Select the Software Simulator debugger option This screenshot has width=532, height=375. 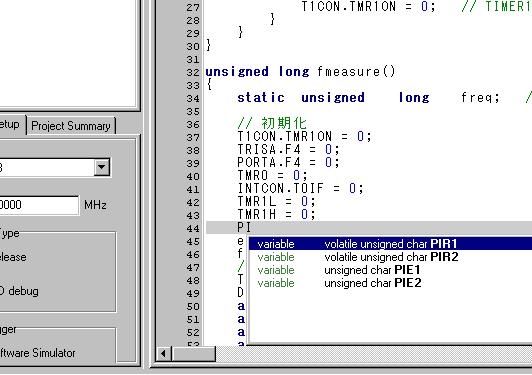pos(37,353)
